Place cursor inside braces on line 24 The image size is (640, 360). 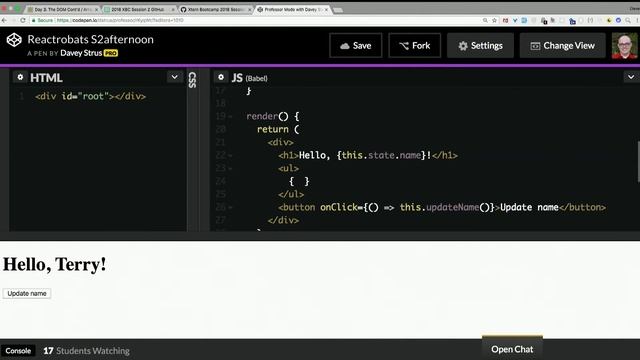(x=299, y=181)
